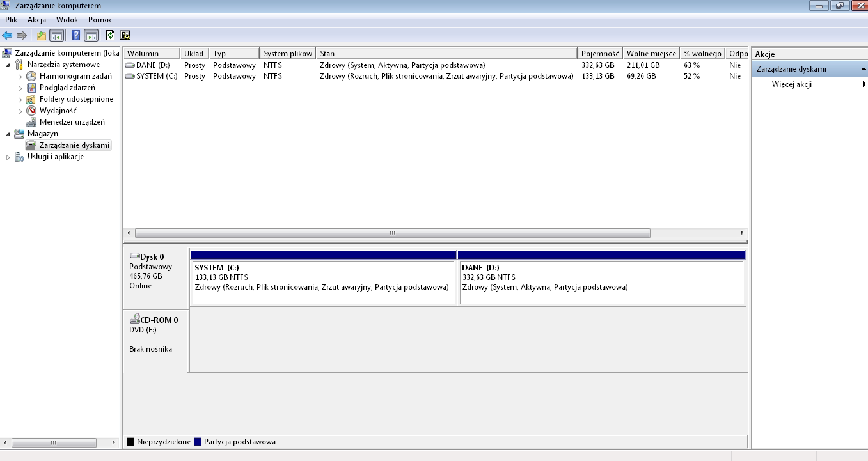The width and height of the screenshot is (868, 461).
Task: Open the Akcja menu
Action: pyautogui.click(x=36, y=20)
